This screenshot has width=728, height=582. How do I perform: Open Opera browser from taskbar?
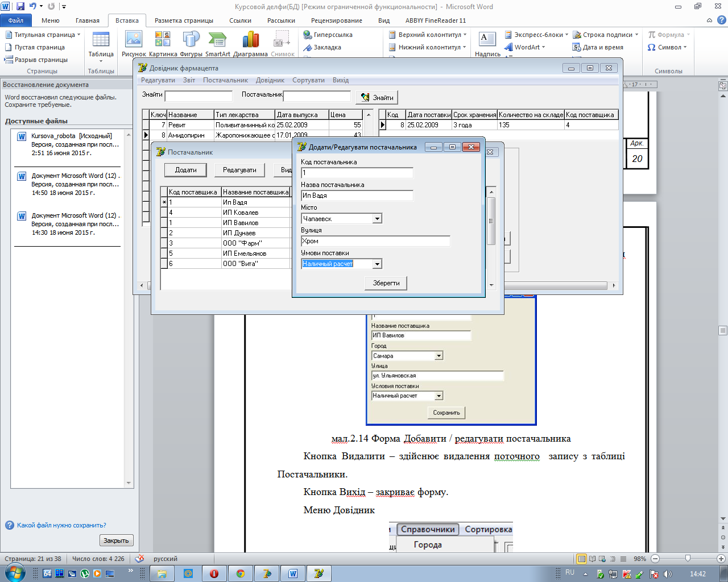pyautogui.click(x=214, y=573)
